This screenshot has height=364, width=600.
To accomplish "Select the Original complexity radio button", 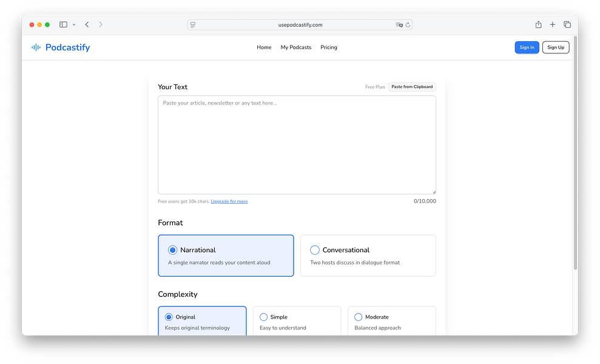I will pos(169,317).
